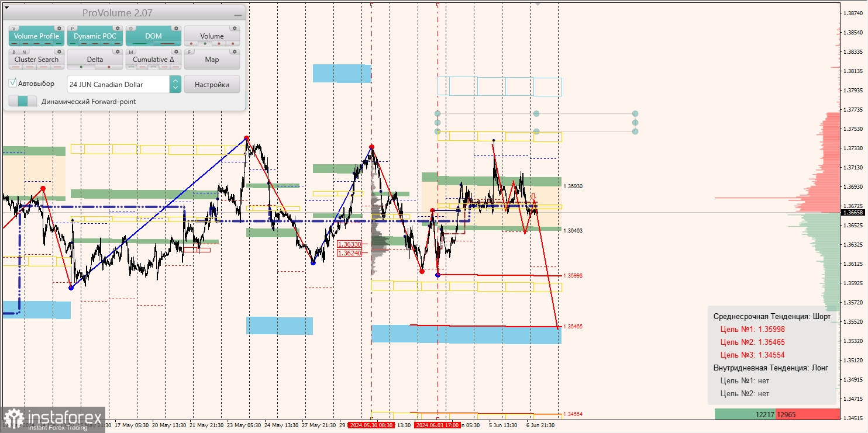Enable the Delta indicator
The width and height of the screenshot is (868, 433).
pos(95,60)
